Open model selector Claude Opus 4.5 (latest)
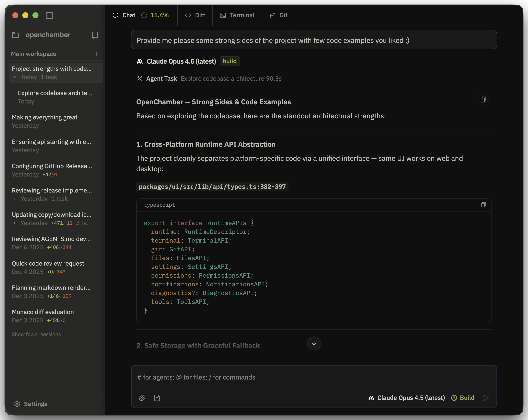The width and height of the screenshot is (528, 420). point(407,398)
